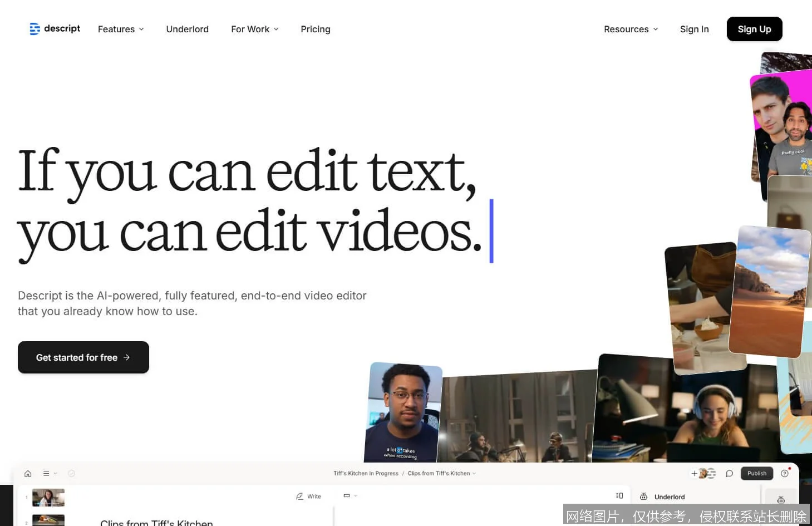The image size is (812, 526).
Task: Open the Underlord nav item
Action: pos(187,29)
